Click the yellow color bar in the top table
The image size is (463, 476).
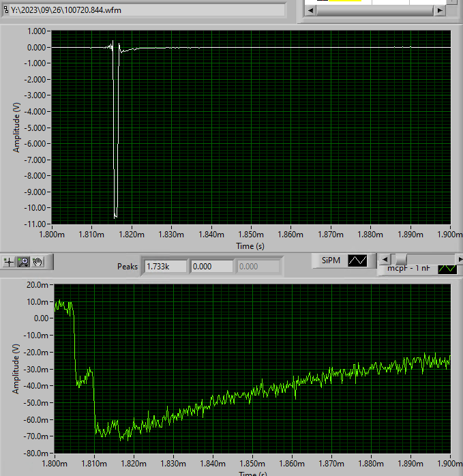[345, 1]
